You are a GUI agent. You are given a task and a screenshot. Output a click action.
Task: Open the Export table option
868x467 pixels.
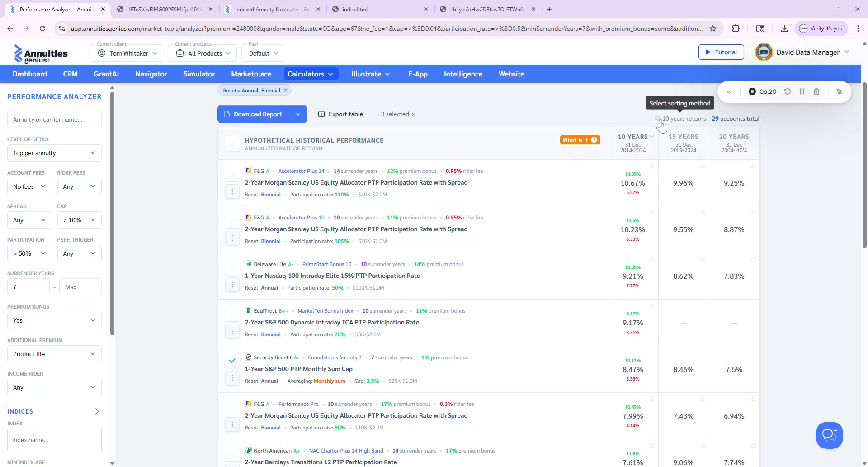pyautogui.click(x=340, y=114)
